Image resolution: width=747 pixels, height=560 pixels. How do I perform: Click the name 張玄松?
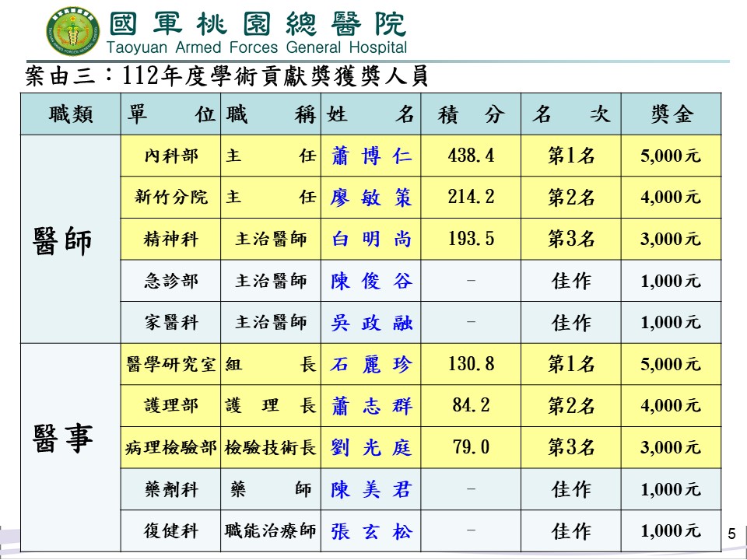[x=371, y=532]
